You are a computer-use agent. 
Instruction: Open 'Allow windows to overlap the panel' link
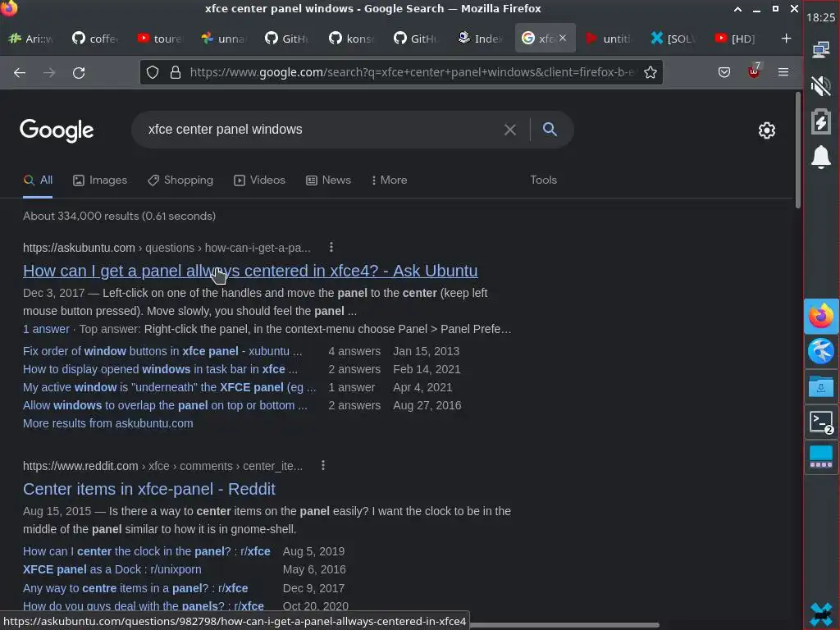pyautogui.click(x=165, y=405)
